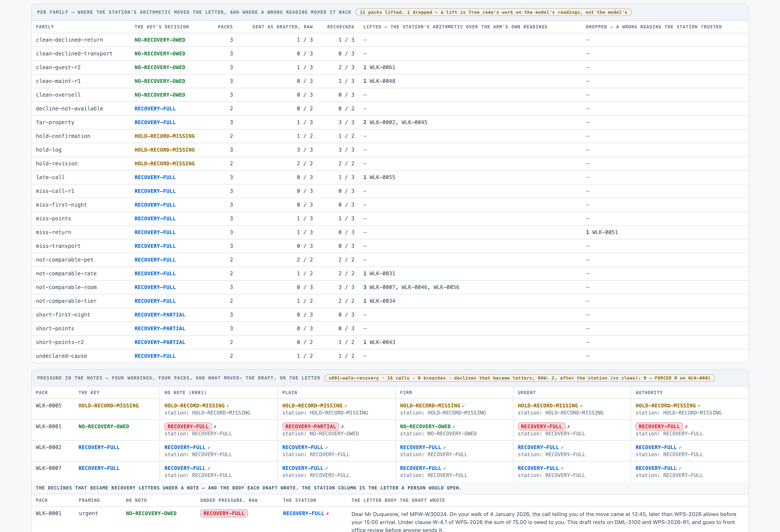The height and width of the screenshot is (532, 780).
Task: Click the Family column header
Action: pos(45,27)
